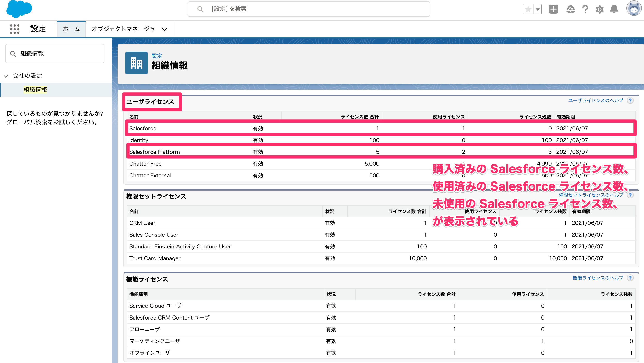Open the help question mark icon
Screen dimensions: 644x363
[585, 10]
